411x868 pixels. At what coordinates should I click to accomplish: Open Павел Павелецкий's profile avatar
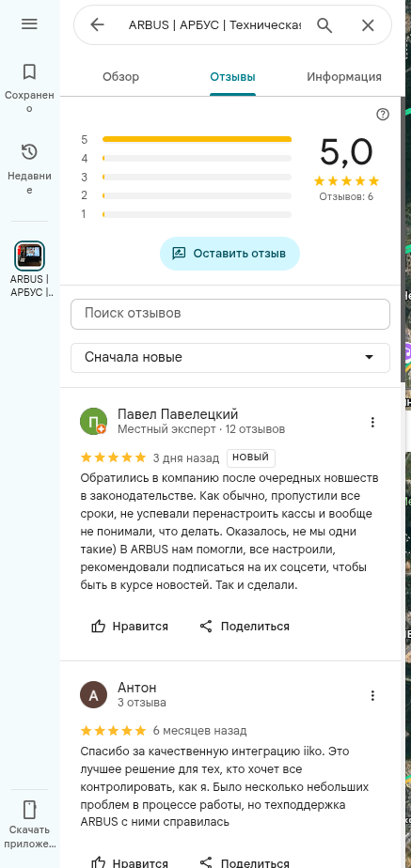click(94, 421)
